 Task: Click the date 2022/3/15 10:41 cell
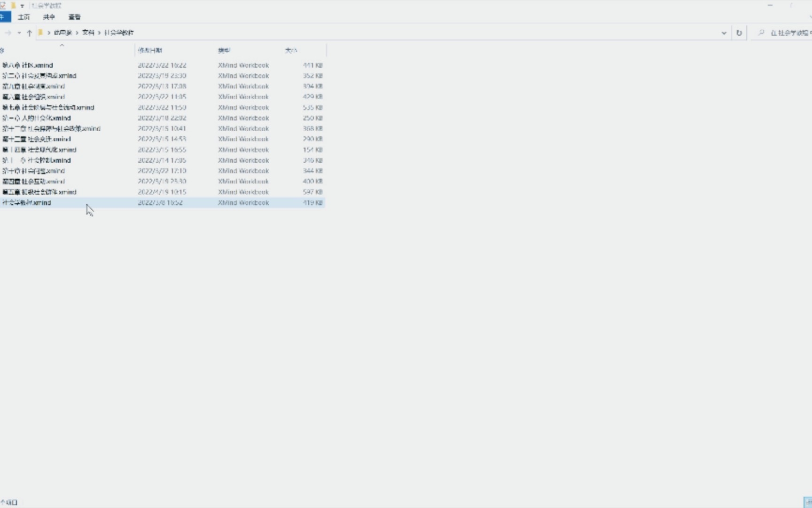tap(162, 128)
